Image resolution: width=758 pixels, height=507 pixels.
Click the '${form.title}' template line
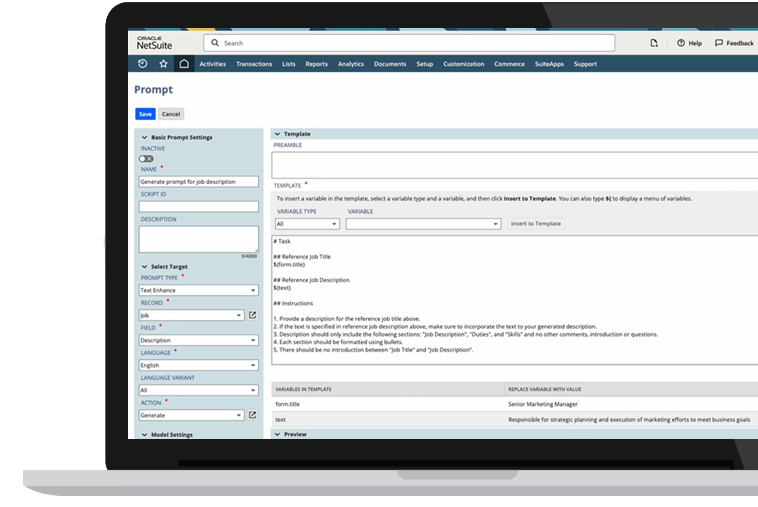point(289,264)
